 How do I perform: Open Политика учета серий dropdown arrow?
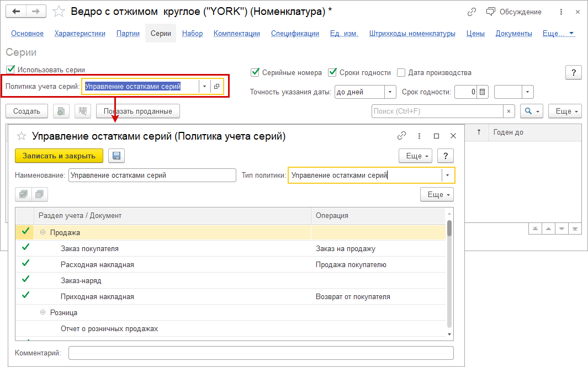(204, 87)
